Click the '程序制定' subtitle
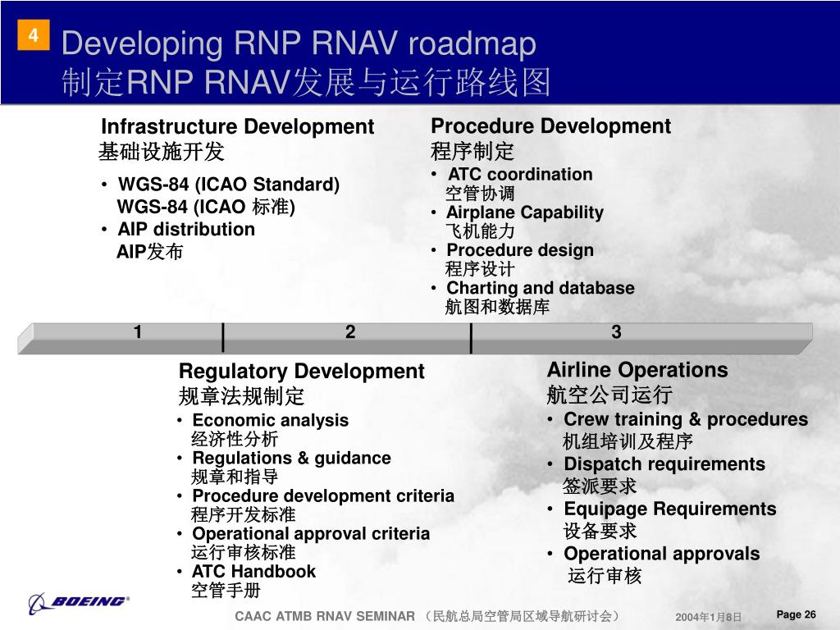This screenshot has width=840, height=630. coord(472,151)
